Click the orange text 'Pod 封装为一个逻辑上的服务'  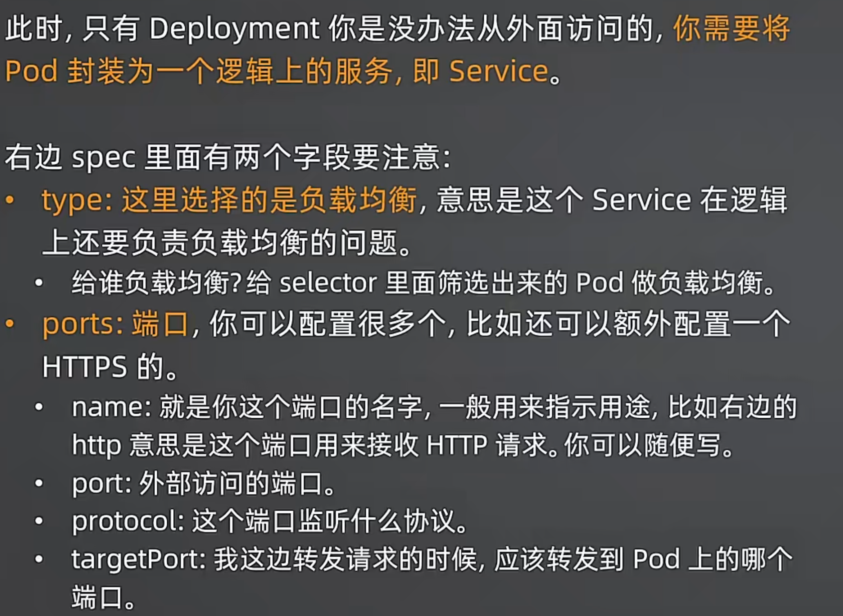click(x=198, y=72)
